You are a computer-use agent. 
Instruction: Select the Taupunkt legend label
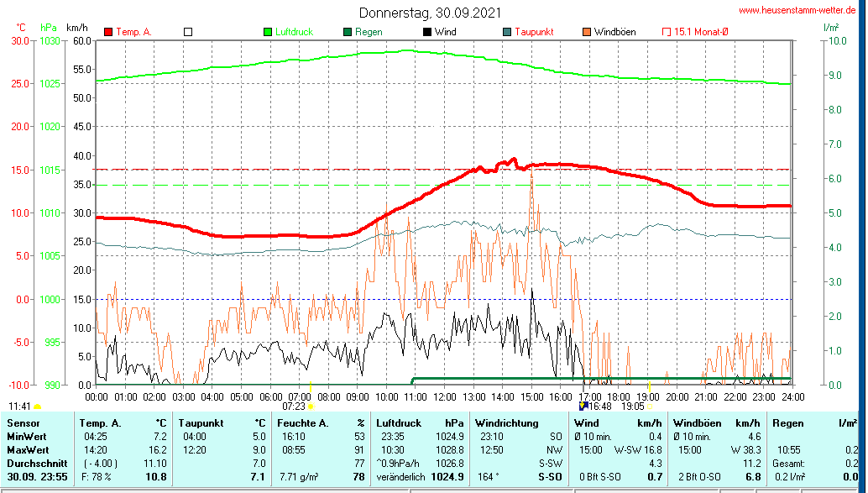click(534, 32)
